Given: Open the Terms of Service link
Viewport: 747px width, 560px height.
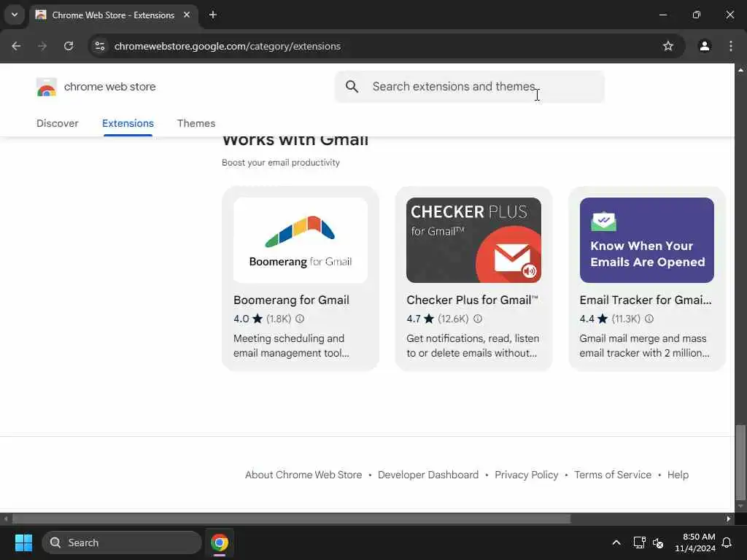Looking at the screenshot, I should pos(613,475).
